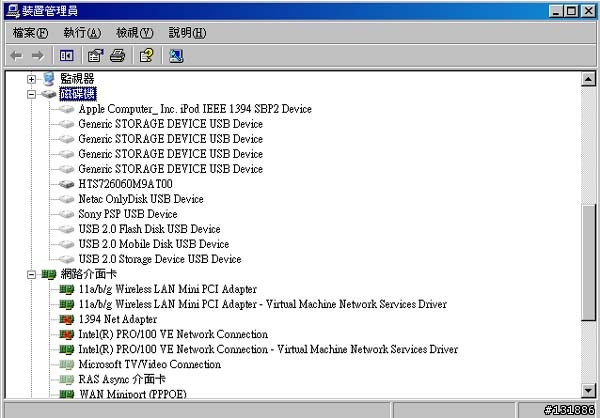Open the Properties toolbar icon
The height and width of the screenshot is (418, 600).
[95, 56]
